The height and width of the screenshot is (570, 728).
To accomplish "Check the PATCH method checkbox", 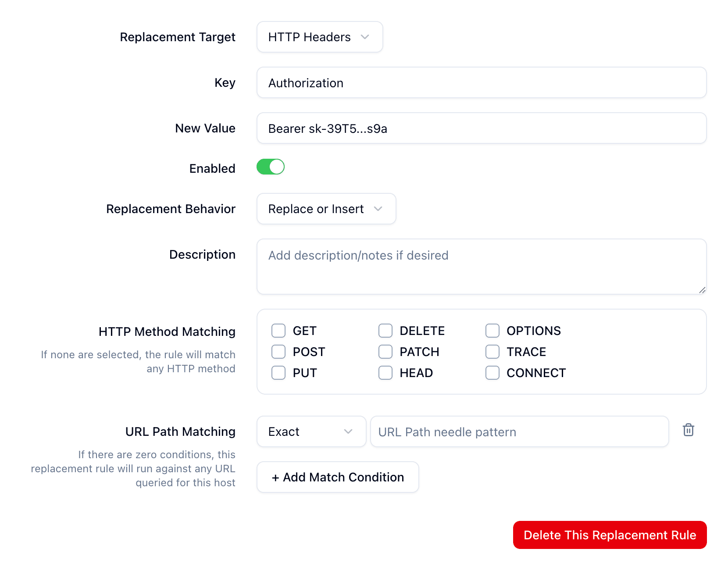I will tap(385, 351).
